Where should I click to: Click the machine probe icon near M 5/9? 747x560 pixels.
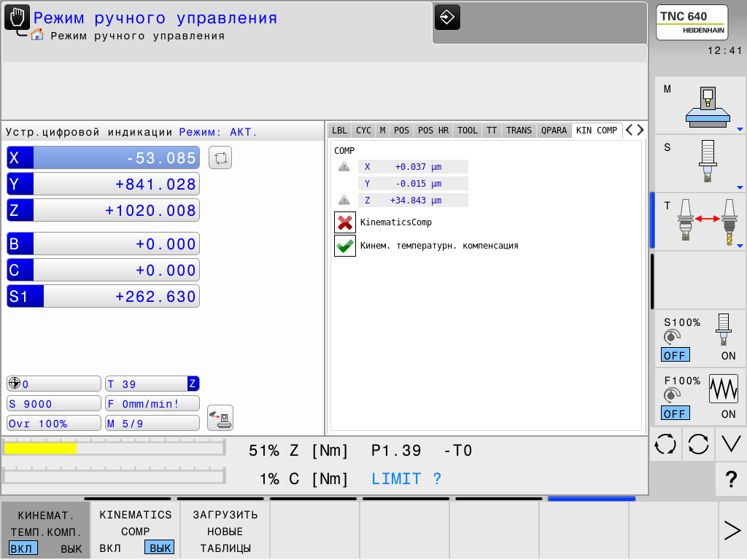[x=220, y=417]
